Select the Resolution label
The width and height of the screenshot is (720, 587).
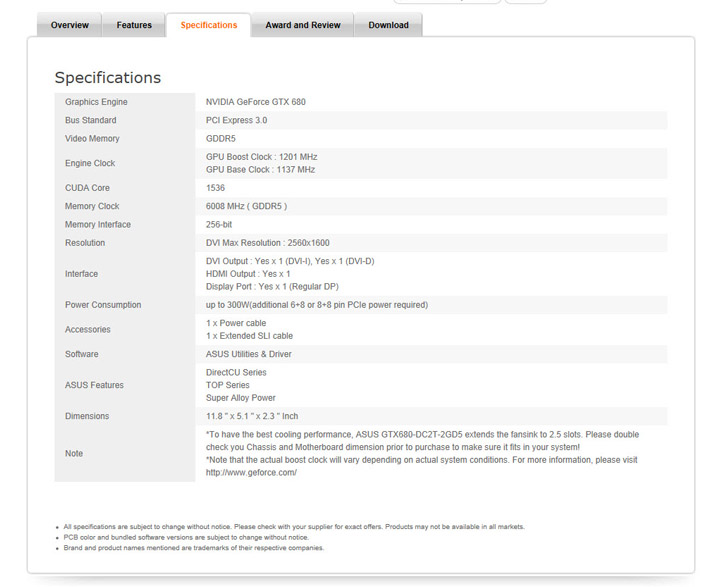(85, 243)
